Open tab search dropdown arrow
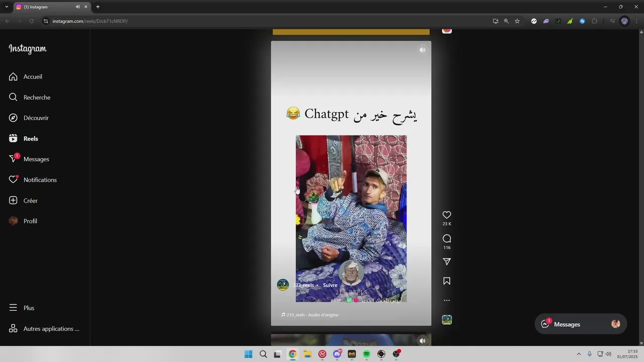The width and height of the screenshot is (644, 362). pyautogui.click(x=6, y=7)
